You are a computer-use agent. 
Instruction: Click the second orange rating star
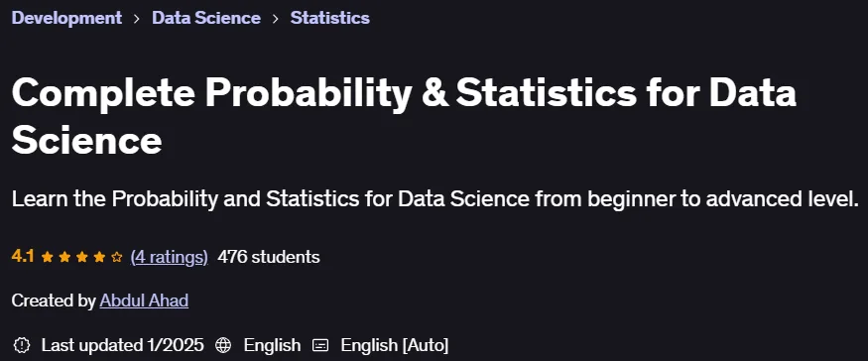click(x=64, y=258)
